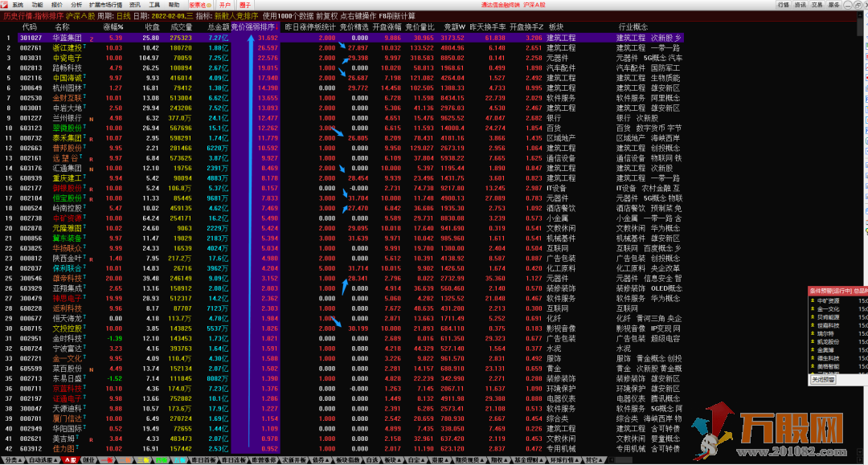Image resolution: width=868 pixels, height=465 pixels.
Task: Expand the 港股 bottom tab menu
Action: pos(440,459)
